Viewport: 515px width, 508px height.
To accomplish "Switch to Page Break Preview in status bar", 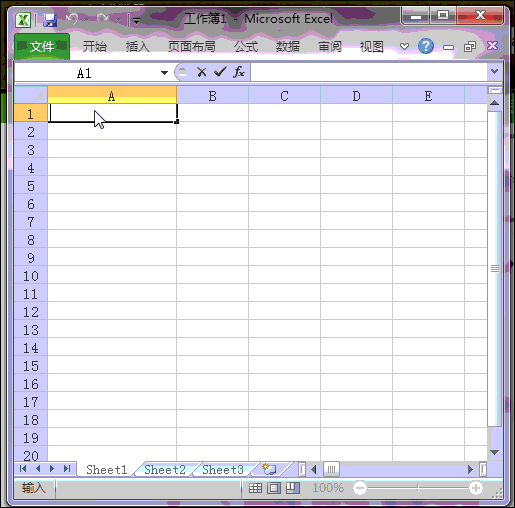I will [293, 488].
